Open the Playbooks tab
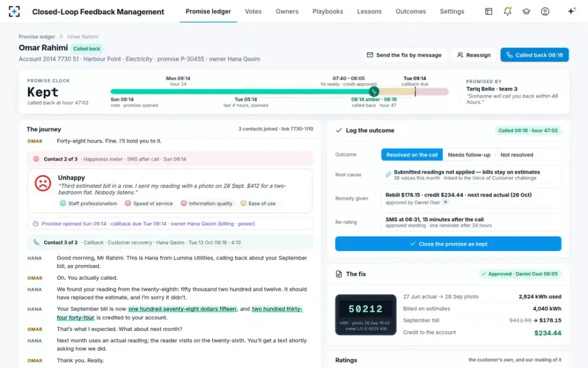This screenshot has width=588, height=368. point(328,11)
